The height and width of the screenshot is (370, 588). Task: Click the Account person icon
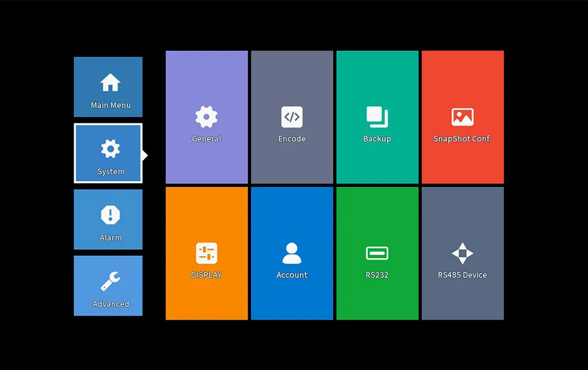(292, 253)
